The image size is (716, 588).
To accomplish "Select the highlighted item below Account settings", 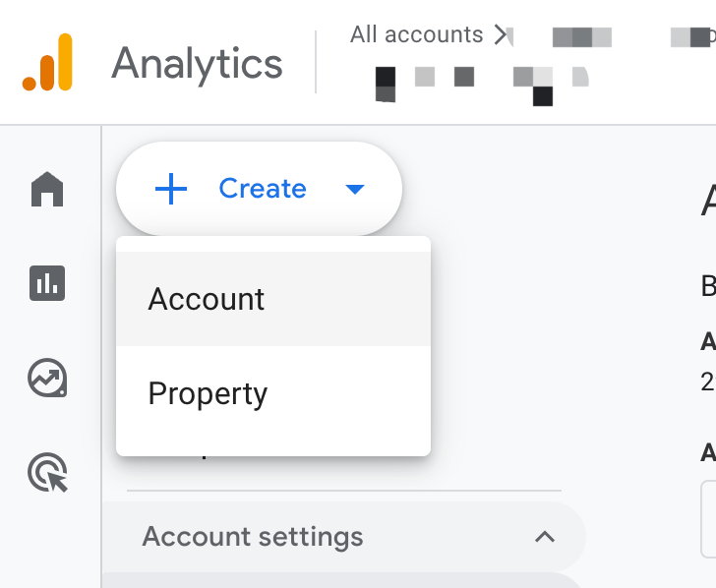I will (x=343, y=580).
